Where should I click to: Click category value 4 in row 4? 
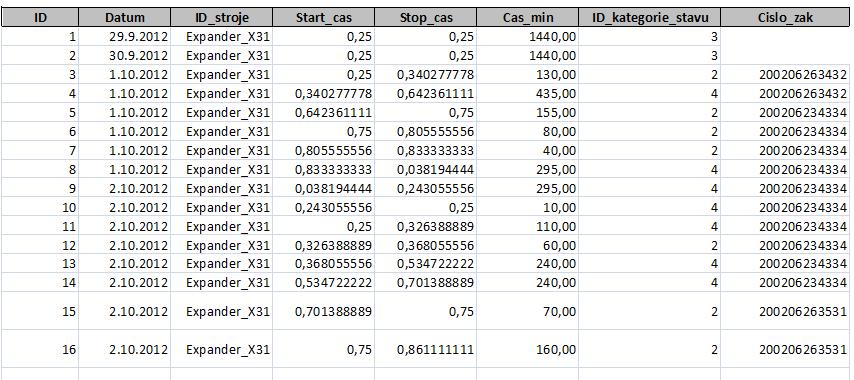(650, 94)
